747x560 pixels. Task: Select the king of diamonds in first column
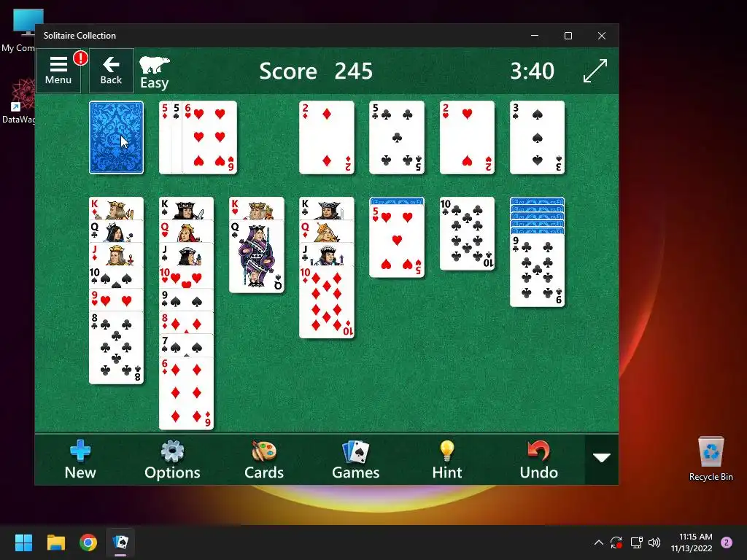(116, 208)
